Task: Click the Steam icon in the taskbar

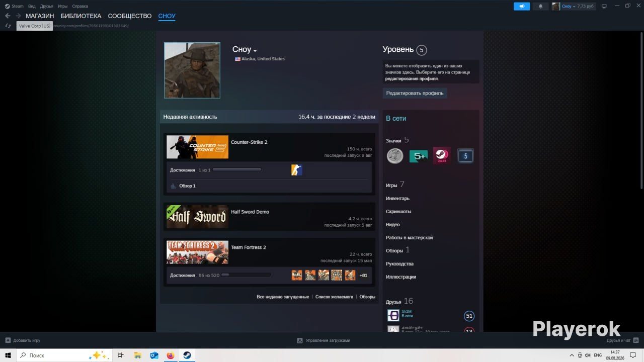Action: 187,355
